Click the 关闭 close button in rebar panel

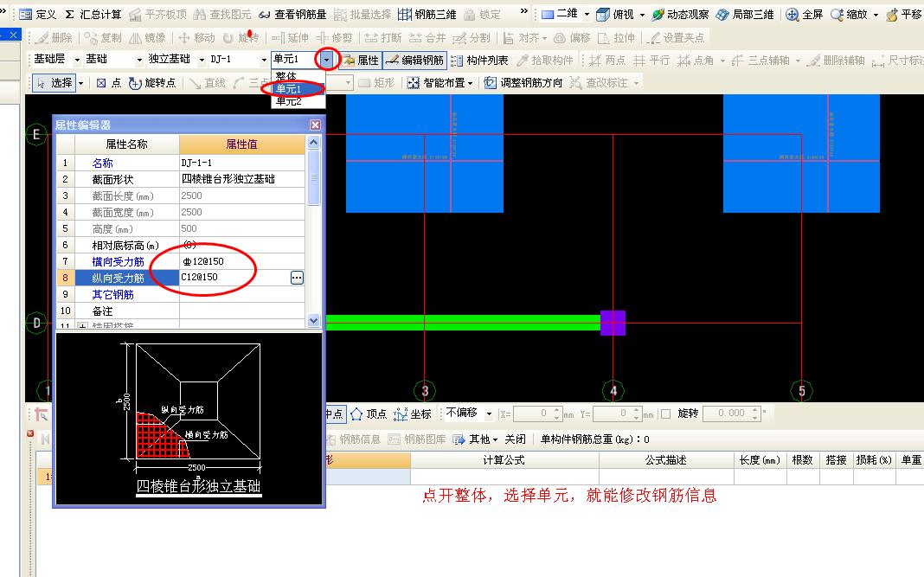click(x=515, y=439)
